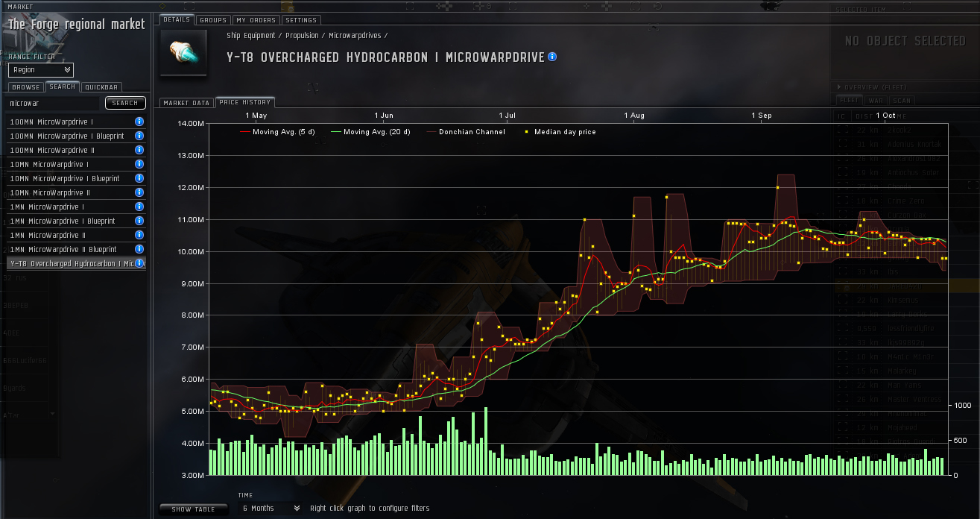Select 10MN MicroWarpdrive I search result
The width and height of the screenshot is (980, 519).
76,164
